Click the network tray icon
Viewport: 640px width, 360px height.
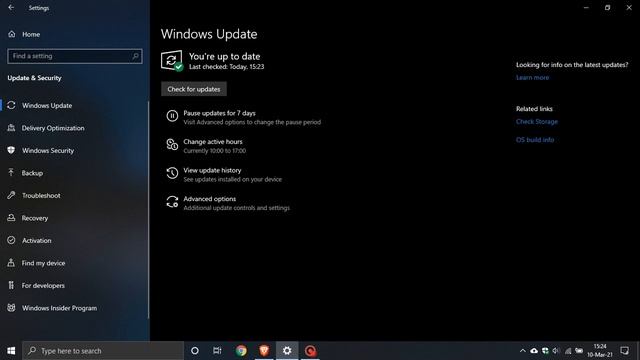[x=568, y=351]
